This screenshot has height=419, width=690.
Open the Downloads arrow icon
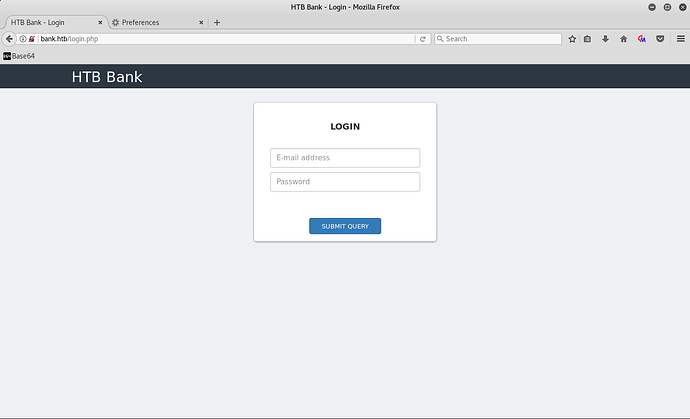click(x=605, y=39)
